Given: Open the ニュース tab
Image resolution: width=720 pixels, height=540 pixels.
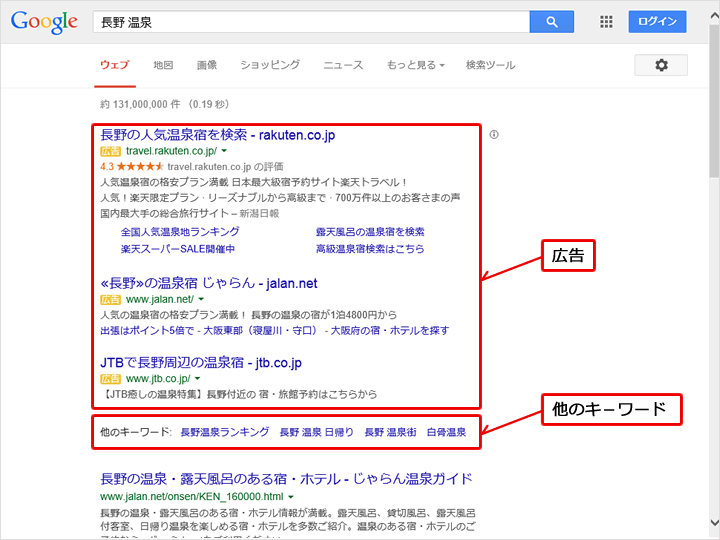Looking at the screenshot, I should click(x=343, y=65).
